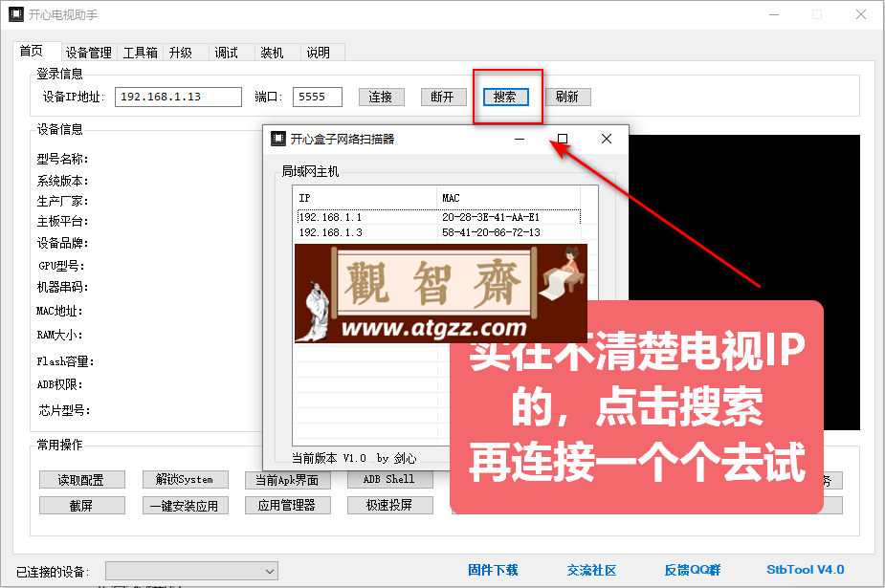
Task: Click the MAC column header
Action: click(509, 198)
